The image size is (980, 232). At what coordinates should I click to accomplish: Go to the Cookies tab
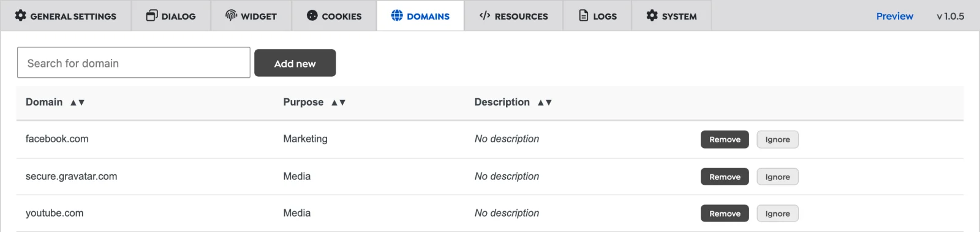point(334,16)
